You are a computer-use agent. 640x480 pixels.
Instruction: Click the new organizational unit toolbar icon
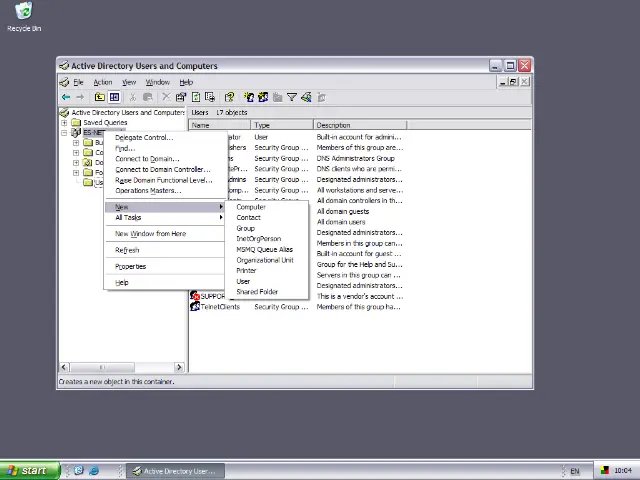(x=278, y=97)
